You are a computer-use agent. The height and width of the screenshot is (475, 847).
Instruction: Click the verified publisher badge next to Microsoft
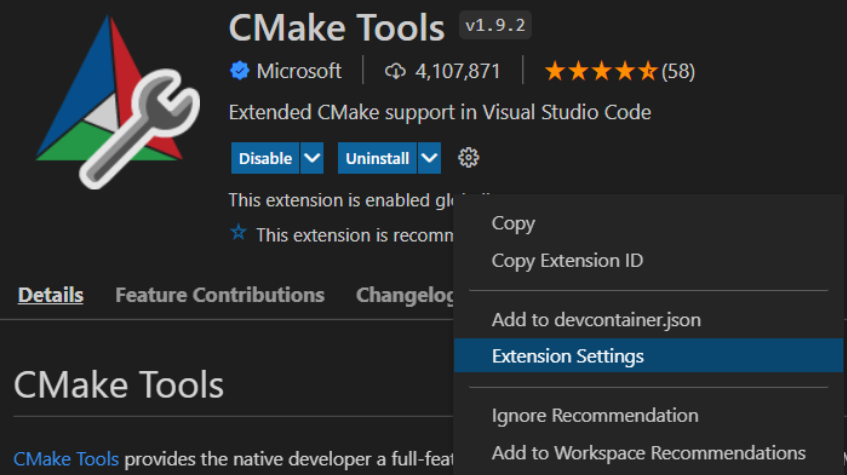coord(239,71)
